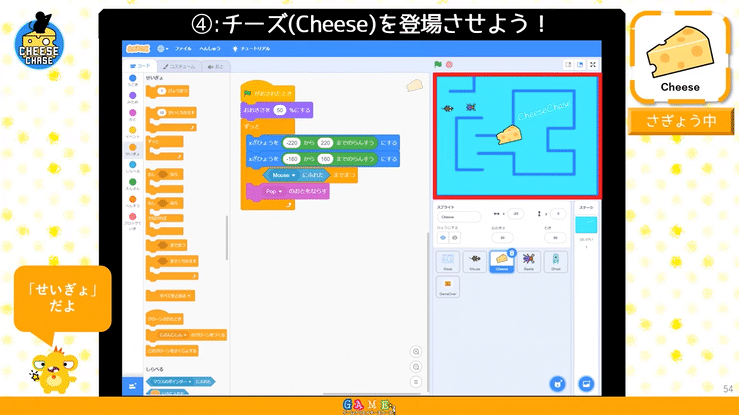Delete the Cheese sprite with trash icon
The image size is (739, 415).
click(512, 253)
